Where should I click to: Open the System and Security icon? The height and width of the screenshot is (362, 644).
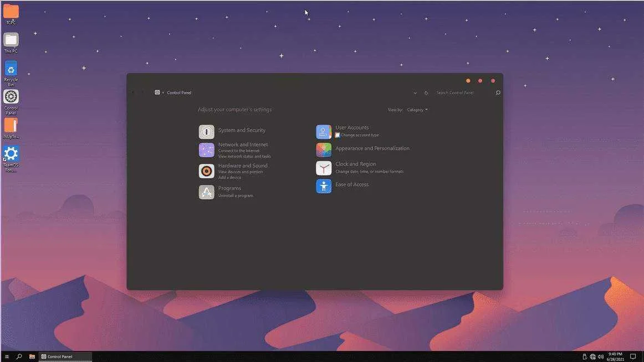click(x=207, y=132)
